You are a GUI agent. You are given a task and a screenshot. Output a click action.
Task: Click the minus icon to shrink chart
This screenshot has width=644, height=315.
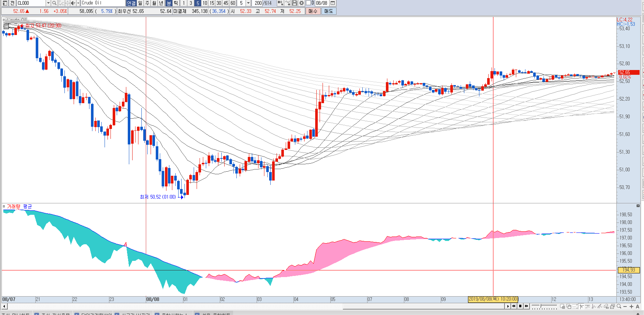625,307
